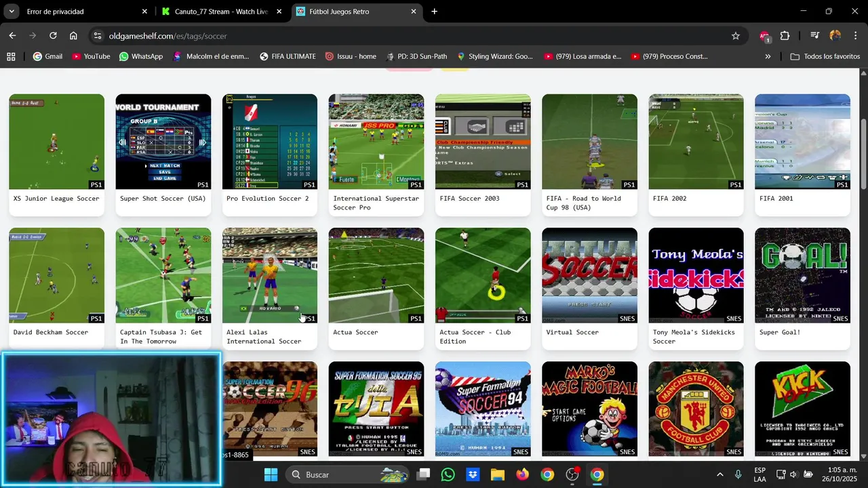Image resolution: width=868 pixels, height=488 pixels.
Task: View site information icon in address bar
Action: [x=97, y=36]
